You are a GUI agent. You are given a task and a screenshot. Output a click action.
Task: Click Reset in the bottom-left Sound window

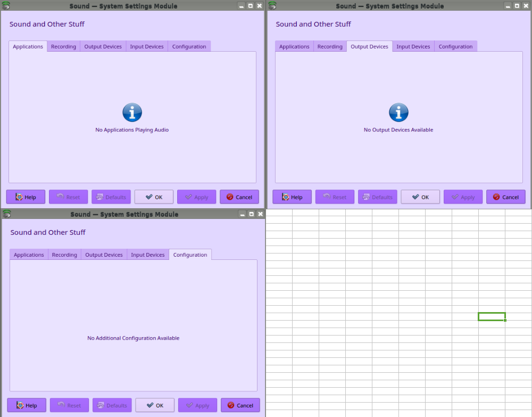69,405
